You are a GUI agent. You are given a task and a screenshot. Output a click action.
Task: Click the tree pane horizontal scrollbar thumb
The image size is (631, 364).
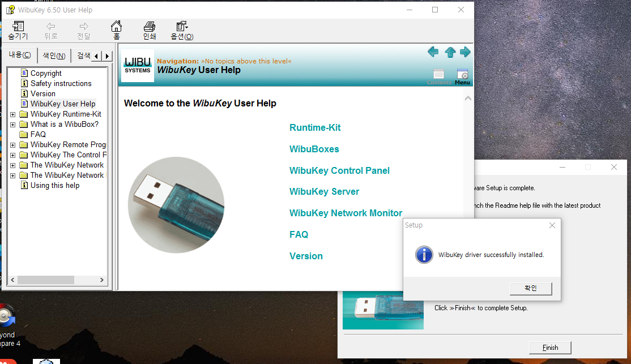45,280
